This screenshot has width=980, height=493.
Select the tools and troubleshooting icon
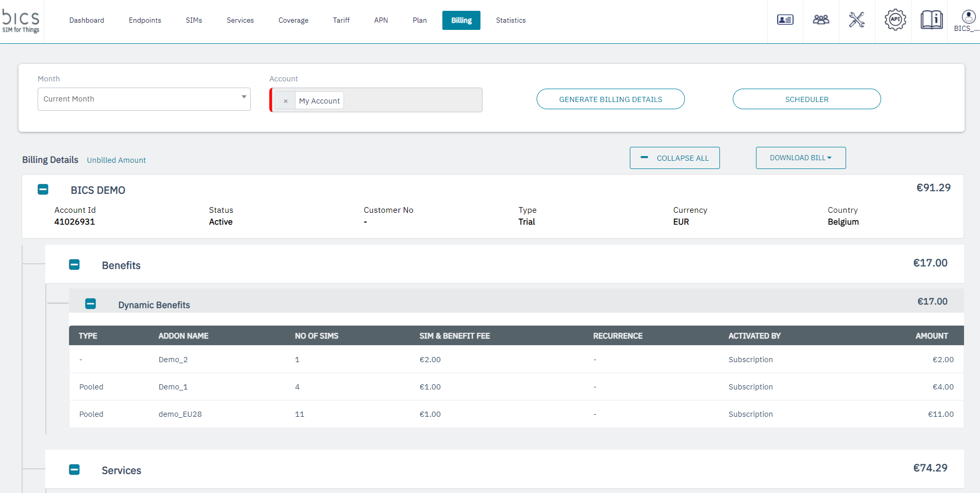[856, 20]
